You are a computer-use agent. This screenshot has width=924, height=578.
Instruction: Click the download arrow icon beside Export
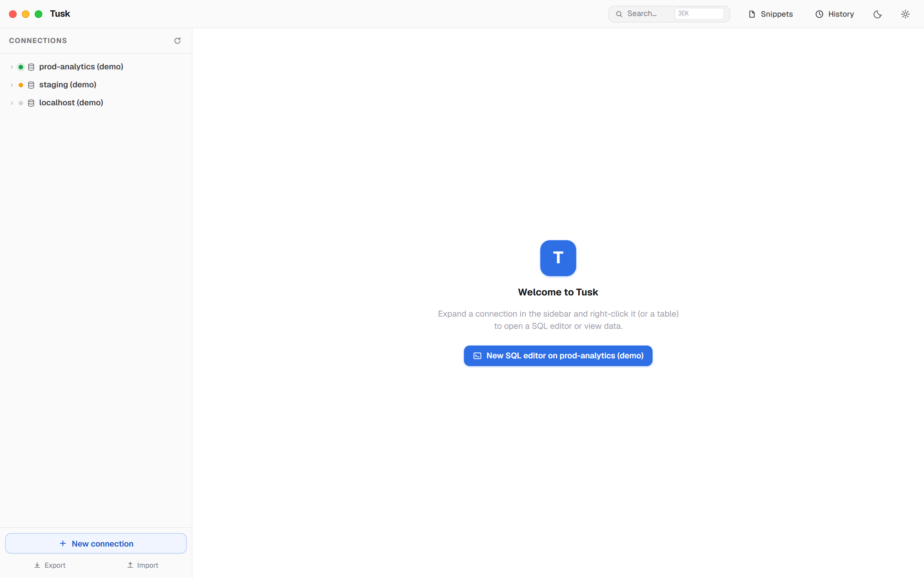(x=37, y=565)
